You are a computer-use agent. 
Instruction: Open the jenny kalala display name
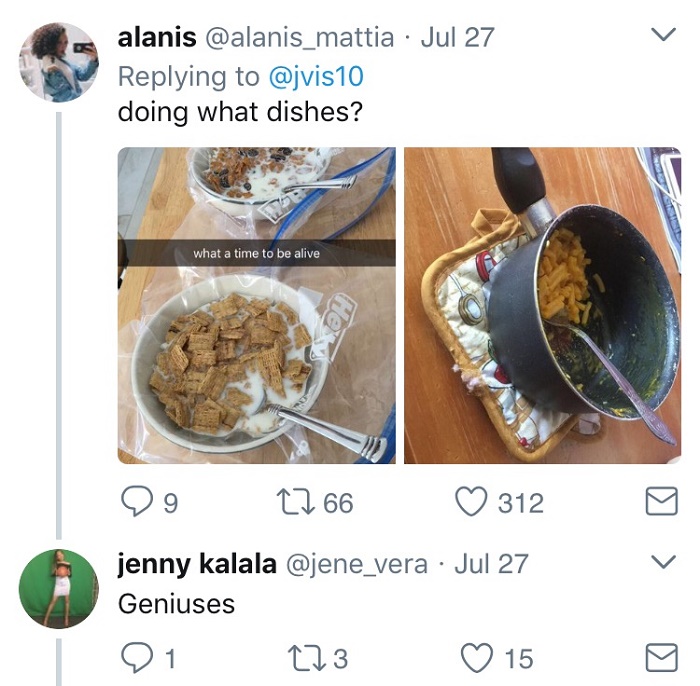(197, 563)
